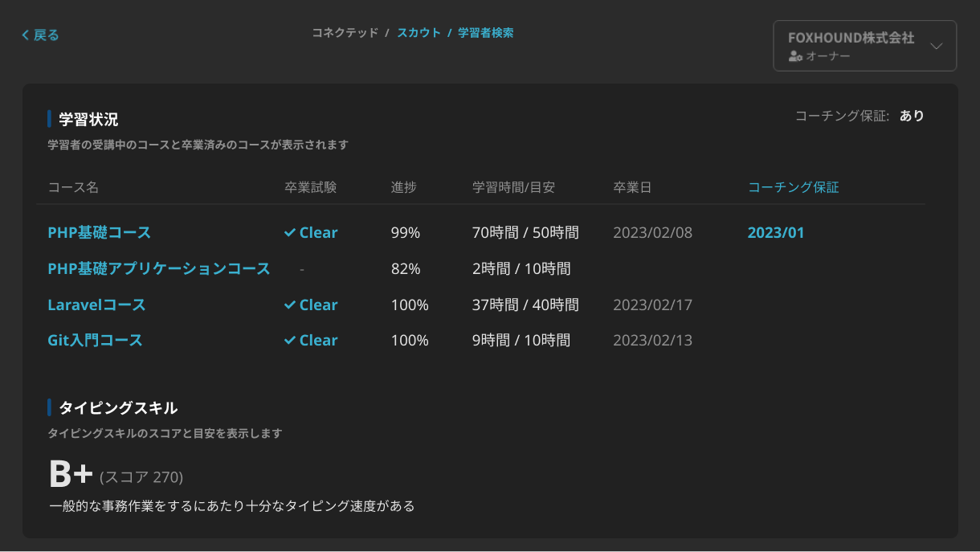Viewport: 980px width, 552px height.
Task: Click the コネクテッド breadcrumb
Action: coord(345,33)
